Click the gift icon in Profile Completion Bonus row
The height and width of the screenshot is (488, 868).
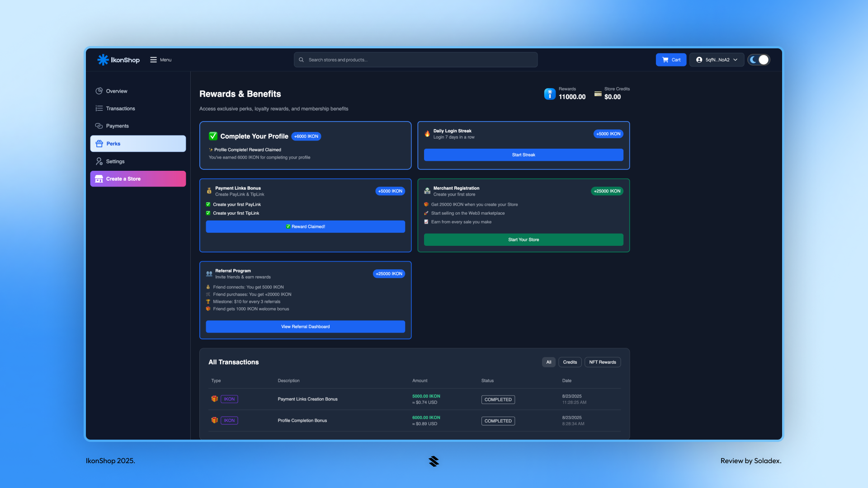[x=215, y=420]
